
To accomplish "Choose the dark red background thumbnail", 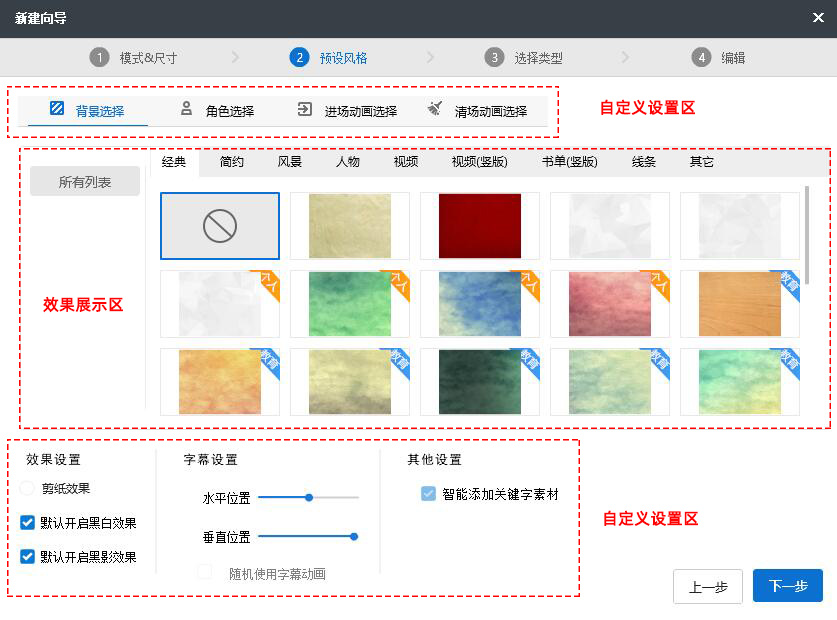I will coord(479,226).
